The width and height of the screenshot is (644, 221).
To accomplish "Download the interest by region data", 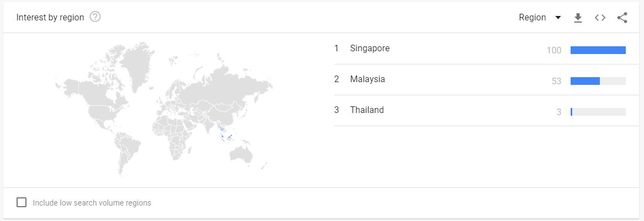I will click(578, 18).
